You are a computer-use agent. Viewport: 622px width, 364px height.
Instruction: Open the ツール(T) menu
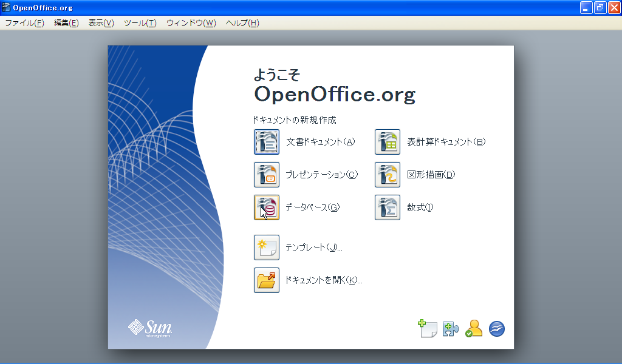[140, 23]
